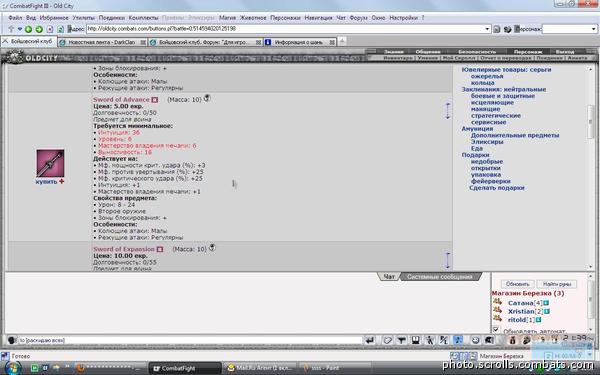Click the Sword of Advance item thumbnail
Image resolution: width=600 pixels, height=375 pixels.
[50, 163]
